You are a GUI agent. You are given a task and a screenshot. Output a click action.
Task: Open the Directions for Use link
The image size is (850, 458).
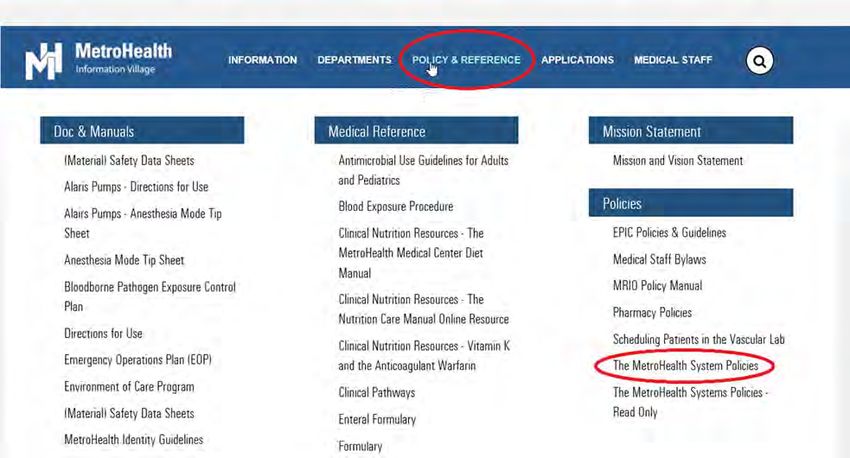[x=103, y=333]
